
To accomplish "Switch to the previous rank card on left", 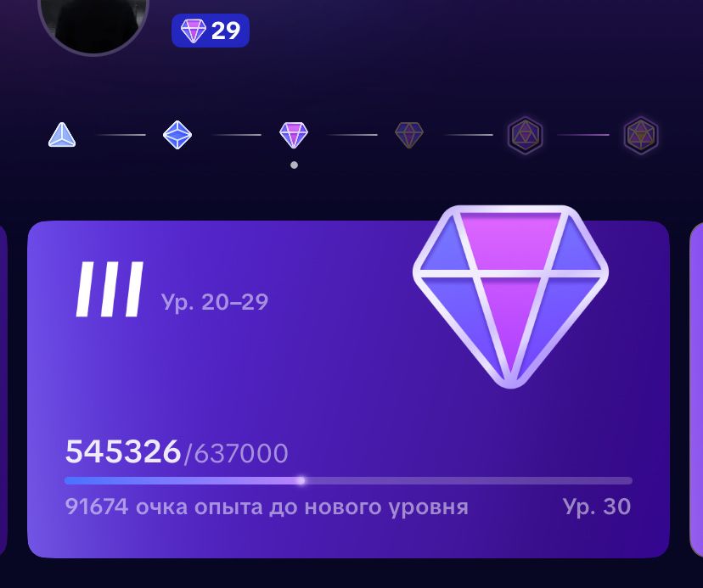I will tap(3, 389).
